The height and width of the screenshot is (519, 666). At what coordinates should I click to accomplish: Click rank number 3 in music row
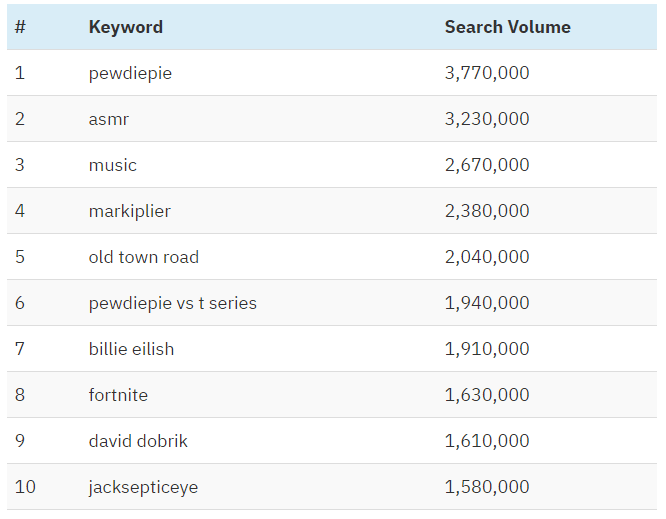20,165
